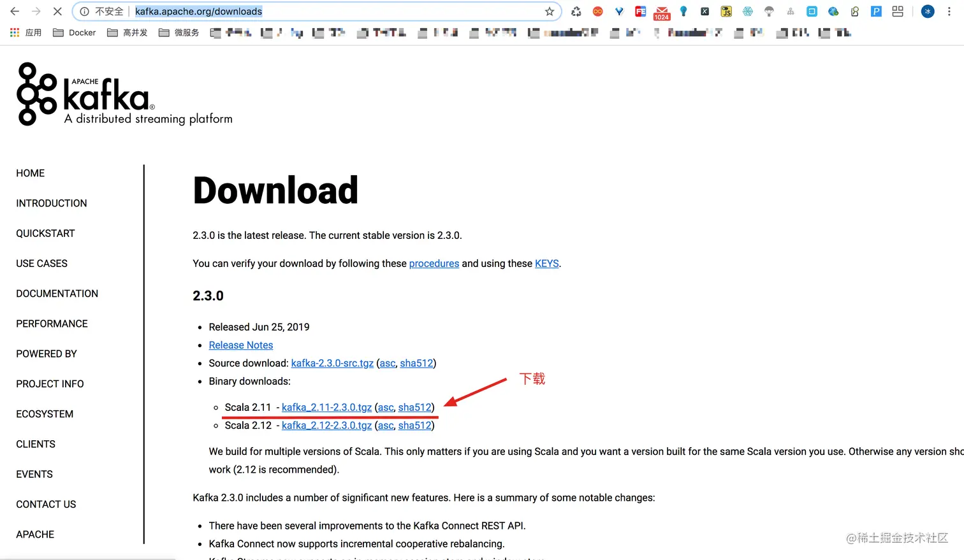Open the dark square X extension icon

point(705,11)
